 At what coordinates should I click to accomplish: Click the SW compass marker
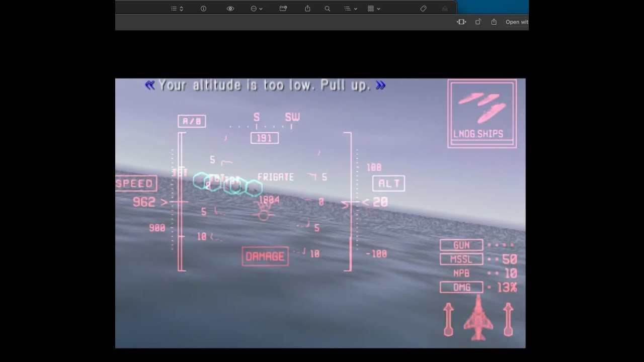292,117
